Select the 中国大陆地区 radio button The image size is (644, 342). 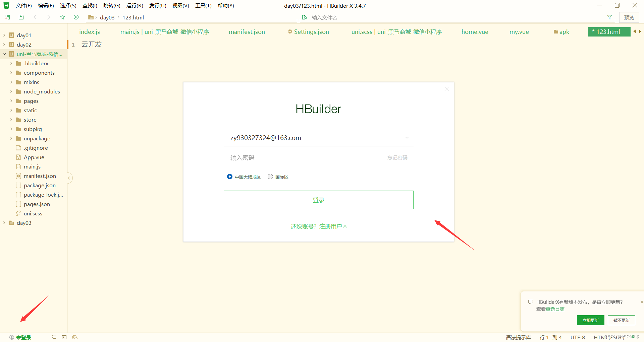coord(230,177)
